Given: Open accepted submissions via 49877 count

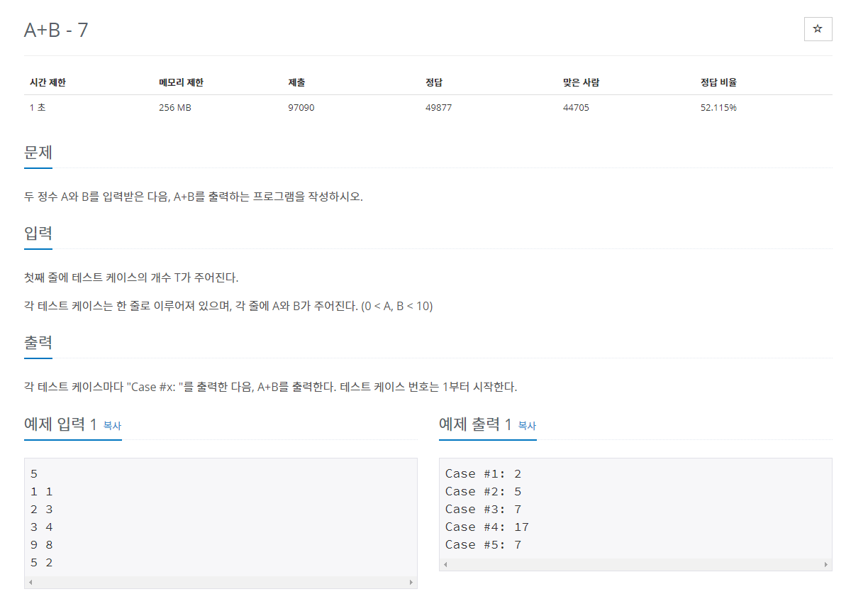Looking at the screenshot, I should [438, 107].
